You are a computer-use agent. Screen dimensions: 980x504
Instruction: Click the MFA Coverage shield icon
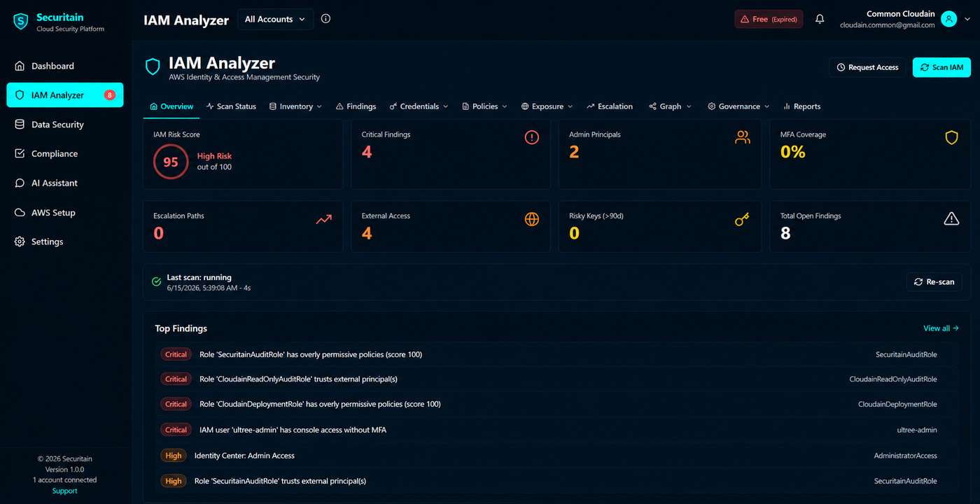[x=951, y=138]
